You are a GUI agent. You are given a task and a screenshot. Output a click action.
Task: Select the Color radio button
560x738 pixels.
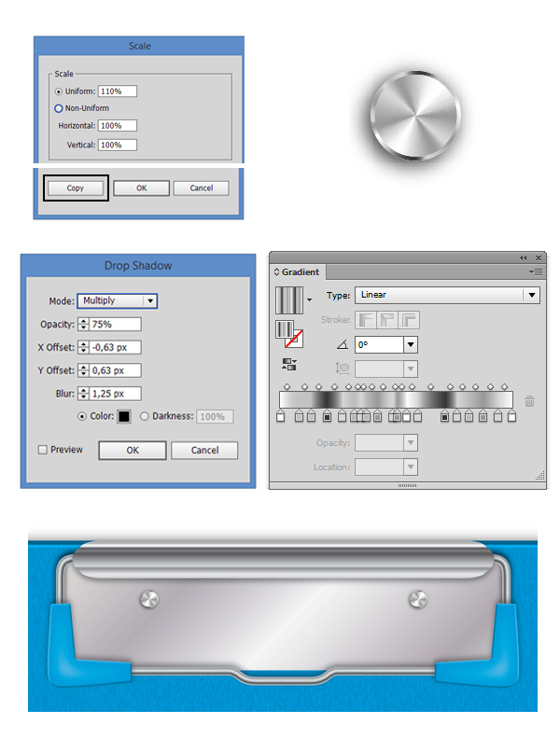point(82,416)
